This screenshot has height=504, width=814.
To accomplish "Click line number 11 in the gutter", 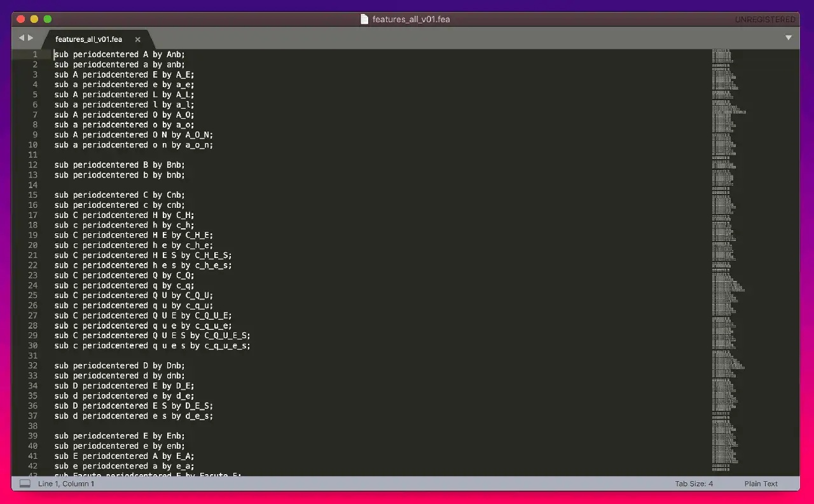I will pyautogui.click(x=33, y=155).
